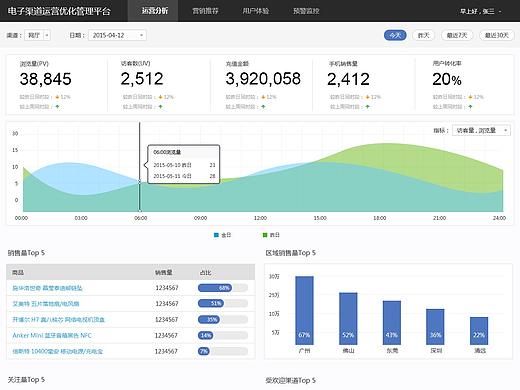Click the 22% bar in regional chart

coord(479,331)
